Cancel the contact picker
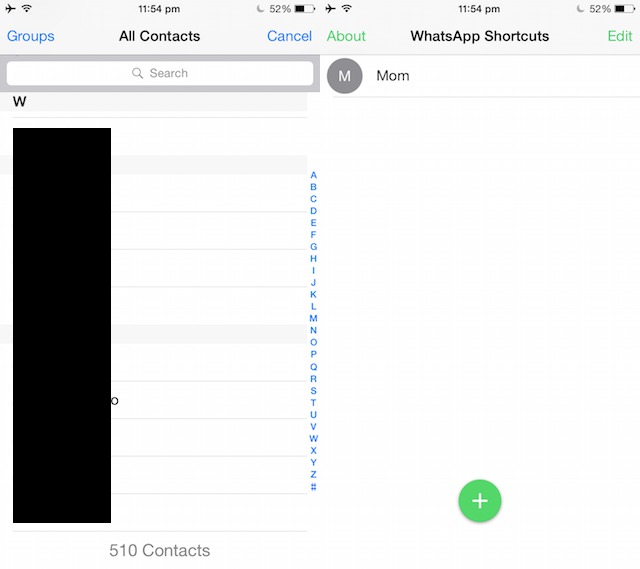Viewport: 640px width, 569px height. coord(289,36)
